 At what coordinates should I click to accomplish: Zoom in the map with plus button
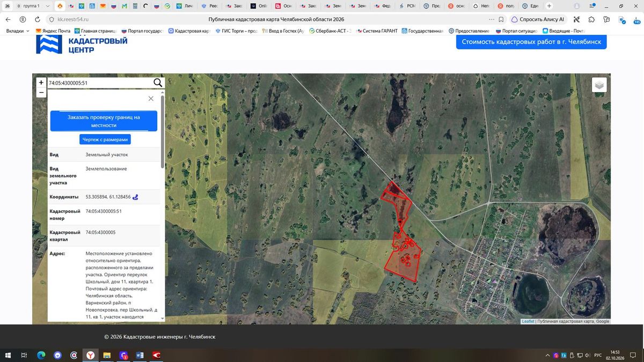coord(41,83)
